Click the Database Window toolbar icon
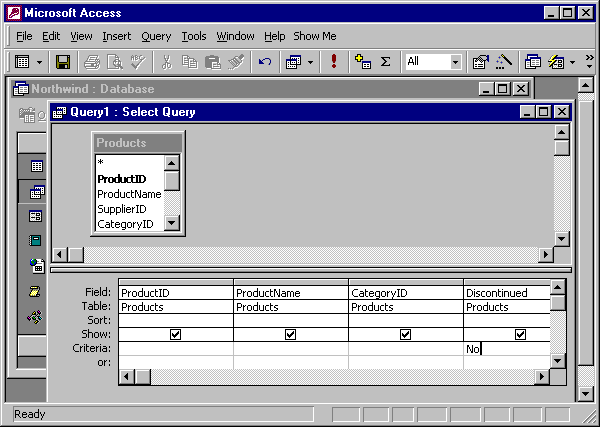 pyautogui.click(x=534, y=62)
